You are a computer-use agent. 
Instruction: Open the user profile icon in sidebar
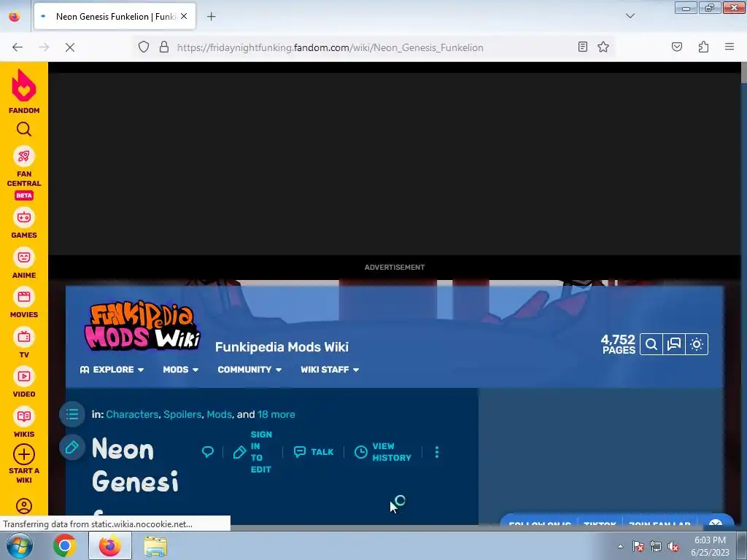coord(24,506)
